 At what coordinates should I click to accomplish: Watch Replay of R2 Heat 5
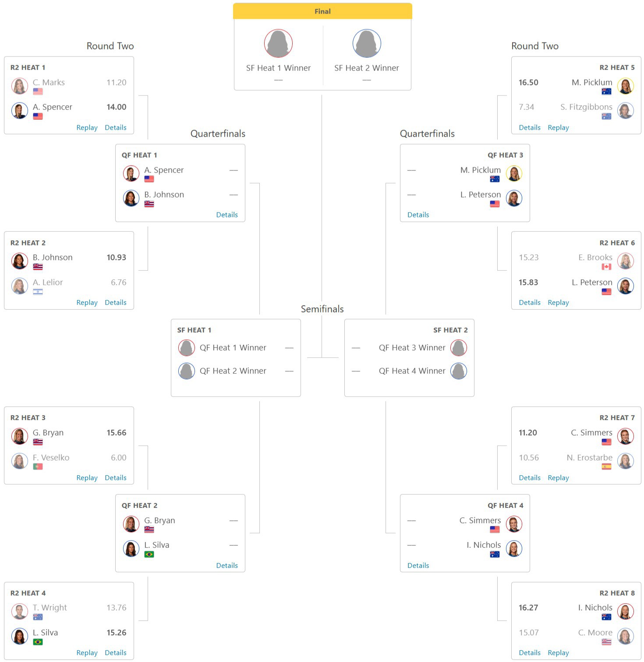click(x=558, y=127)
